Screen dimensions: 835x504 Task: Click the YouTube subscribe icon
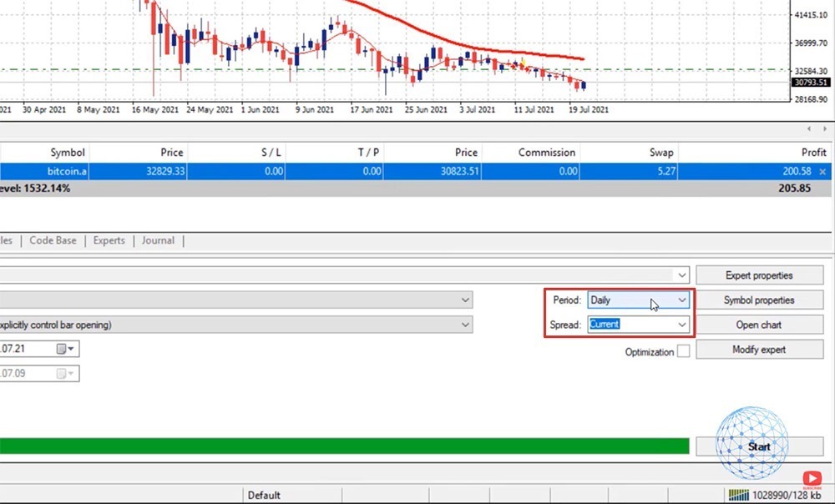(x=811, y=478)
